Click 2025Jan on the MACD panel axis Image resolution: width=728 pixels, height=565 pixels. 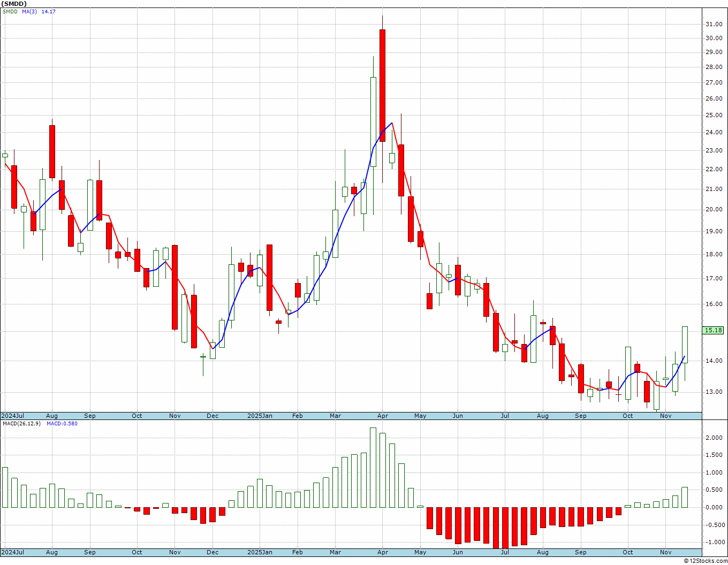260,552
